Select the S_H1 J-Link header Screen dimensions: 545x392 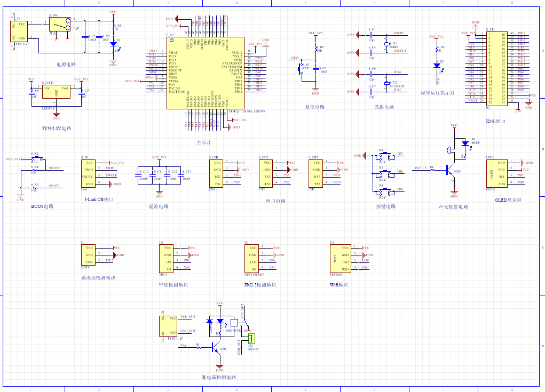(x=88, y=173)
